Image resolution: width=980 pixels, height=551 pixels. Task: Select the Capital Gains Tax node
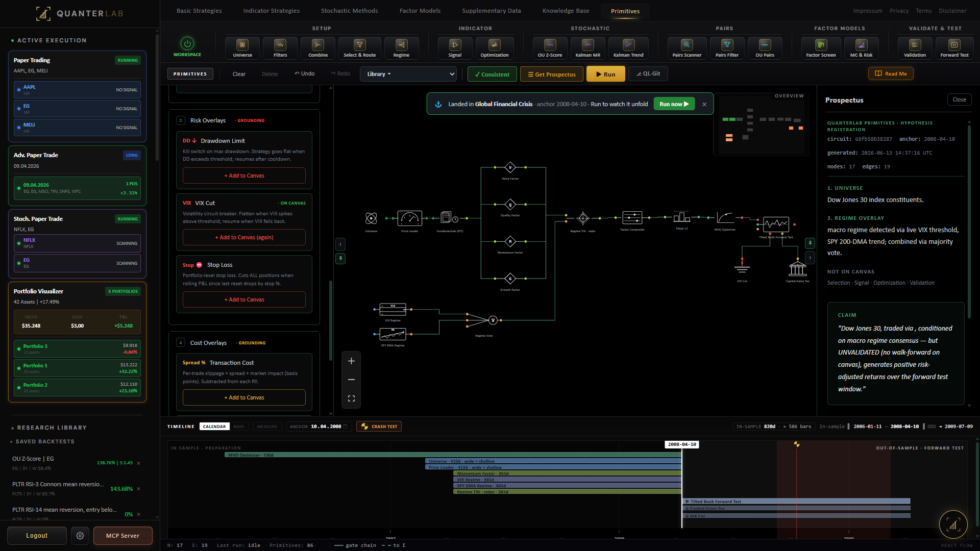(x=797, y=269)
